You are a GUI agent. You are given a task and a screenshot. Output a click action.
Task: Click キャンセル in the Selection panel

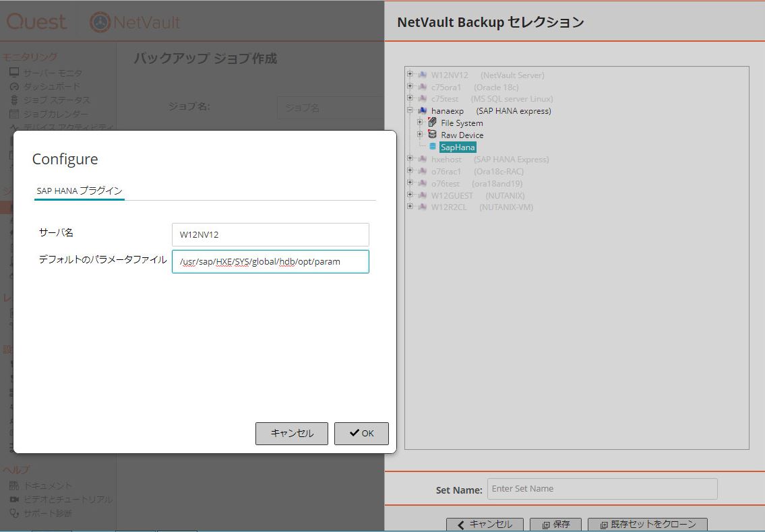tap(485, 524)
